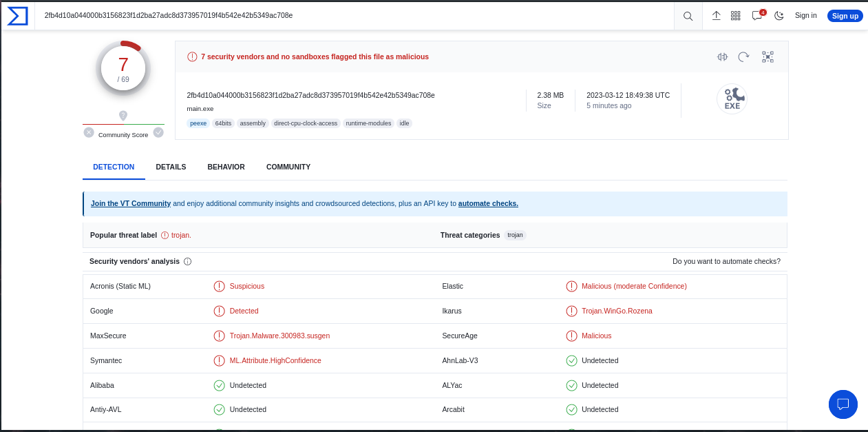
Task: Click the Alibaba Undetected check icon
Action: 219,385
